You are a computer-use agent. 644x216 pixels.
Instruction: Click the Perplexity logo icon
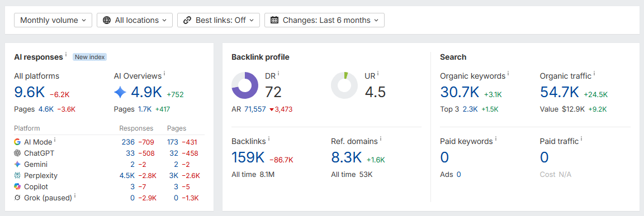point(17,175)
